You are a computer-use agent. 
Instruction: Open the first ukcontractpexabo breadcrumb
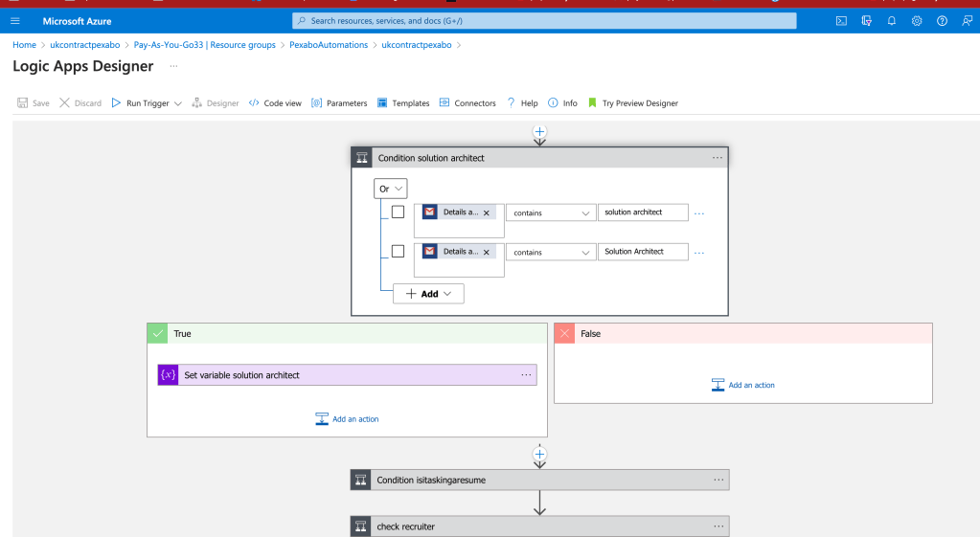(85, 45)
